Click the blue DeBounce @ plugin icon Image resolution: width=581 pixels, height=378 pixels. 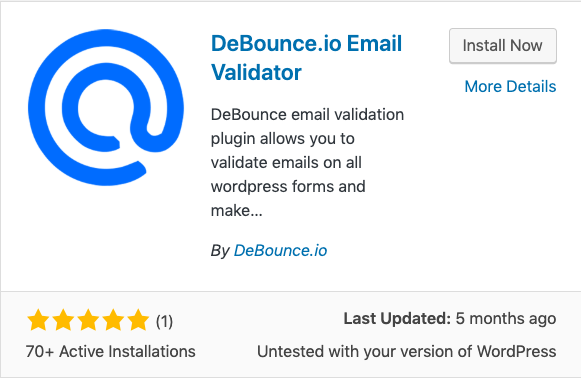[106, 107]
